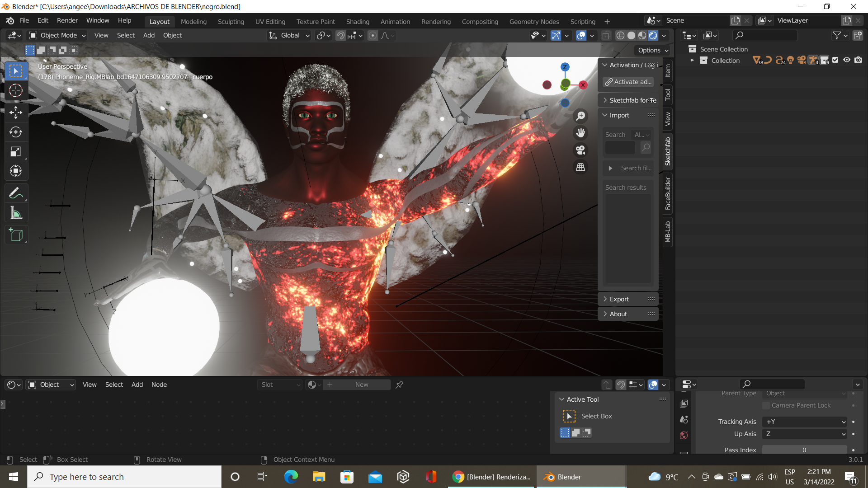Image resolution: width=868 pixels, height=488 pixels.
Task: Toggle camera view in viewport
Action: 580,150
